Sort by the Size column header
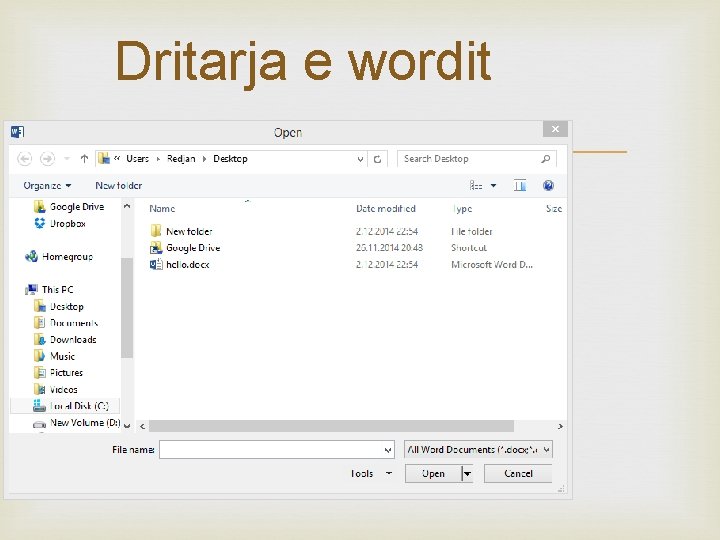The image size is (720, 540). pos(554,208)
